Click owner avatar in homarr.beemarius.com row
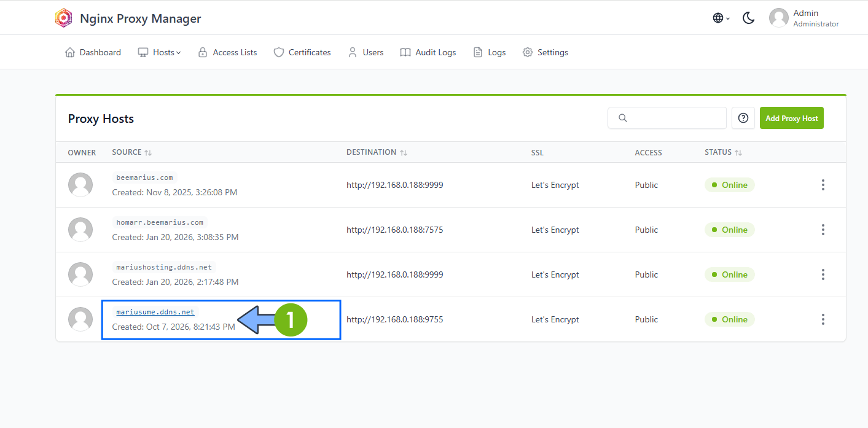Screen dimensions: 868x428 pyautogui.click(x=80, y=230)
